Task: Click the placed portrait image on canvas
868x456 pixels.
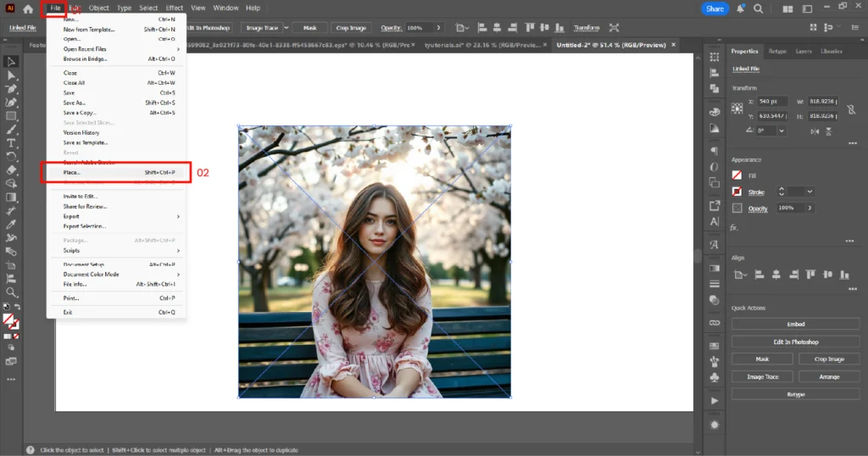Action: coord(375,262)
